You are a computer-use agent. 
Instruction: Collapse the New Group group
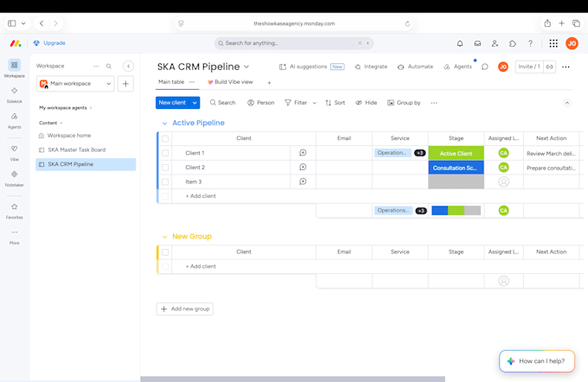(164, 237)
